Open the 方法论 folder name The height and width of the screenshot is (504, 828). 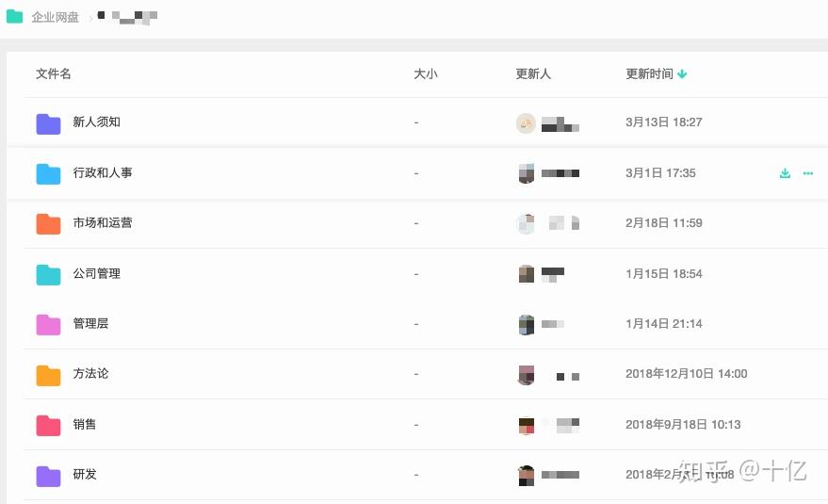[91, 374]
